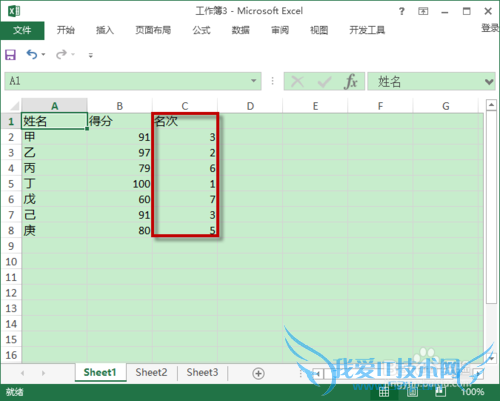
Task: Select column F header
Action: pos(380,106)
